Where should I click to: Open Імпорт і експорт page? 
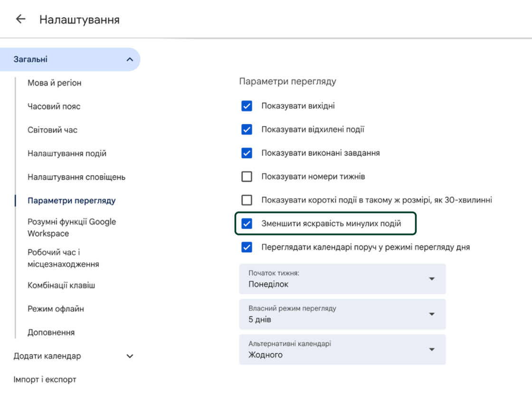tap(45, 379)
